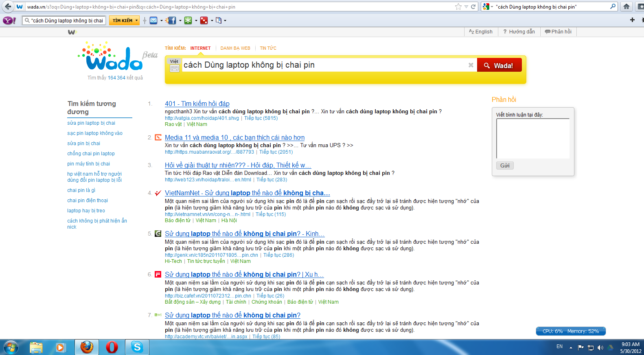Click the GenK icon beside result 5
The height and width of the screenshot is (355, 644).
(158, 234)
